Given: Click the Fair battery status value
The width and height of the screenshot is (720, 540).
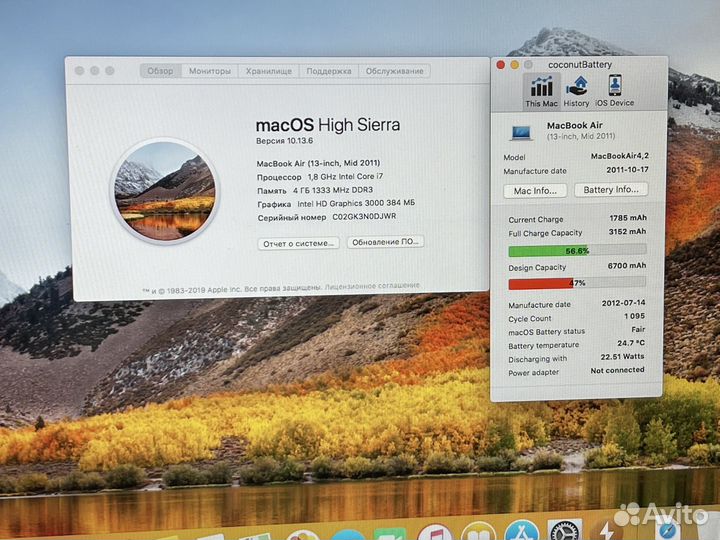Looking at the screenshot, I should pyautogui.click(x=638, y=329).
